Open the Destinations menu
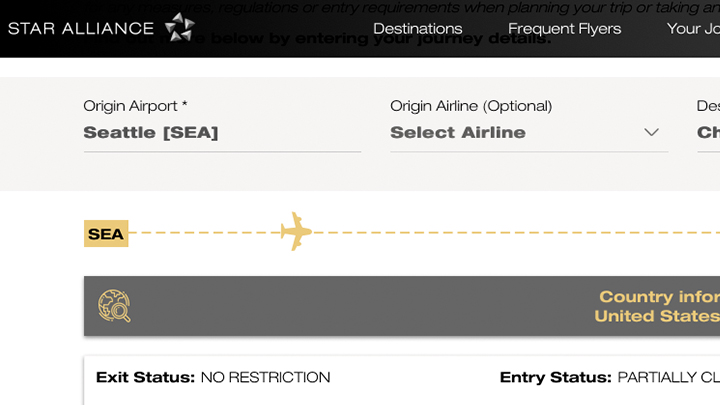Image resolution: width=720 pixels, height=405 pixels. [x=417, y=28]
